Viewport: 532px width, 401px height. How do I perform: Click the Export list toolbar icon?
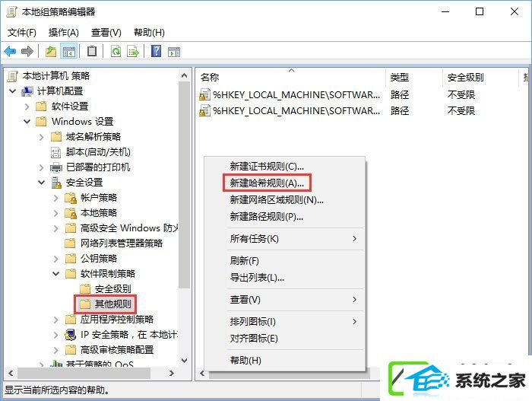tap(133, 52)
